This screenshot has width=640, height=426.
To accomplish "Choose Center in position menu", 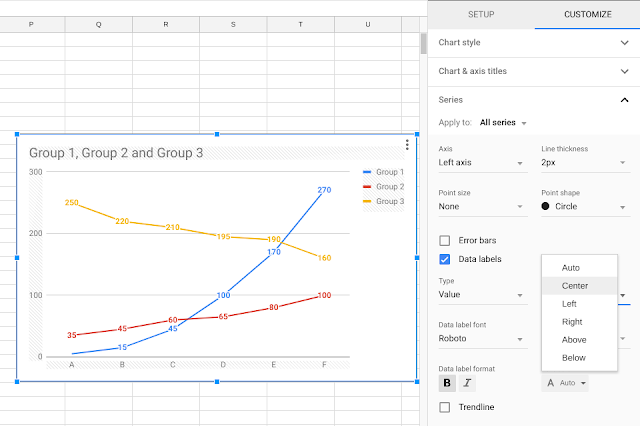I will 580,286.
